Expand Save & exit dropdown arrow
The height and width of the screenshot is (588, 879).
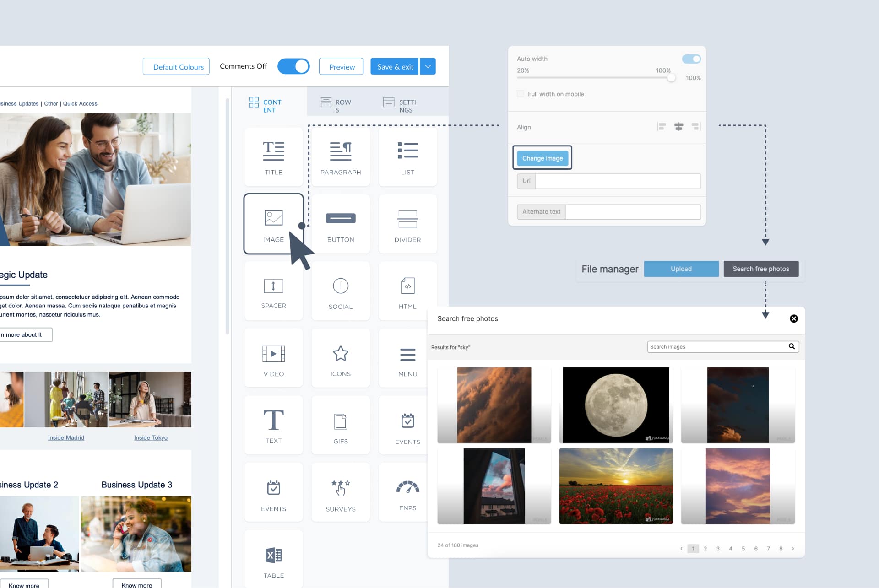(x=428, y=65)
